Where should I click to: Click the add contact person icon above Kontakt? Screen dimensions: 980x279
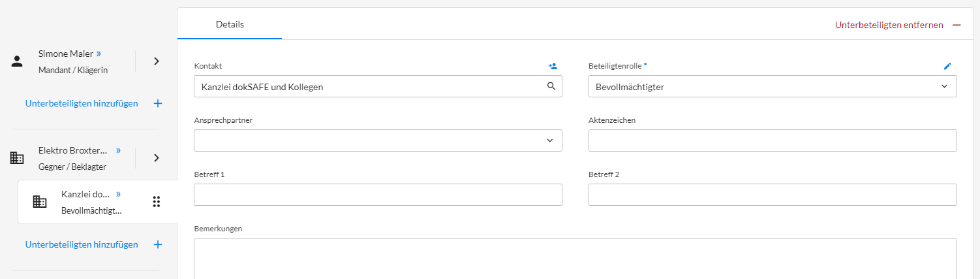553,66
